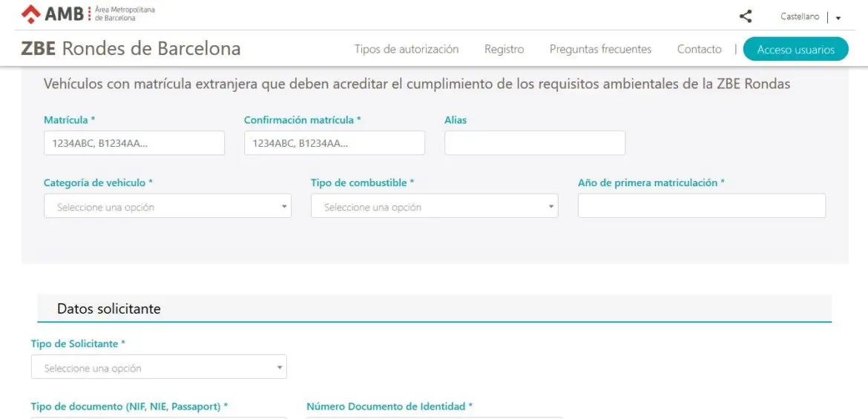This screenshot has width=868, height=419.
Task: Click the share icon
Action: tap(746, 16)
